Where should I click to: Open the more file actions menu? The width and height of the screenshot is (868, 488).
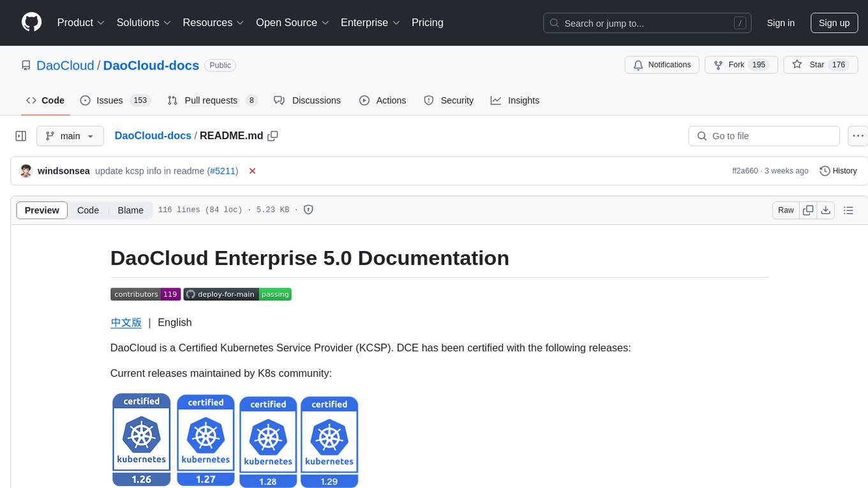(x=858, y=136)
